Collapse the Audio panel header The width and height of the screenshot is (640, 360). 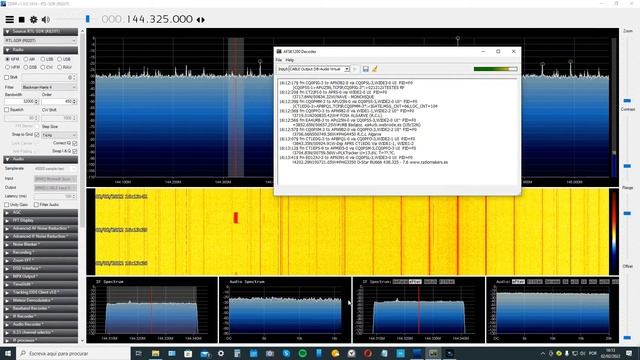(40, 159)
